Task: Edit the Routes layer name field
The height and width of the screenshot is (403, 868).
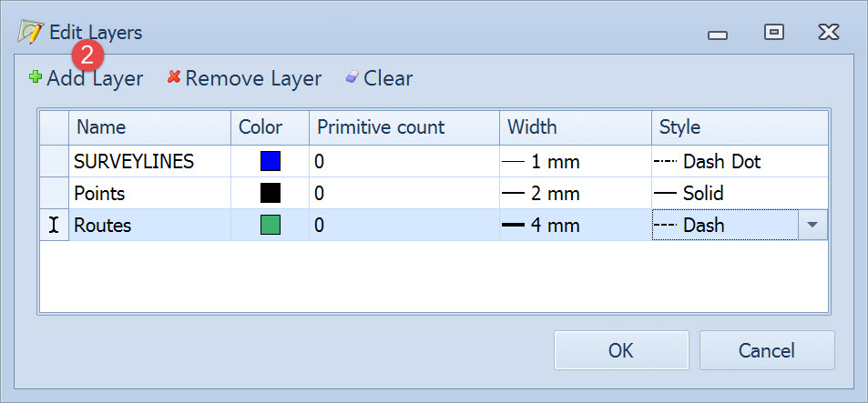Action: [149, 225]
